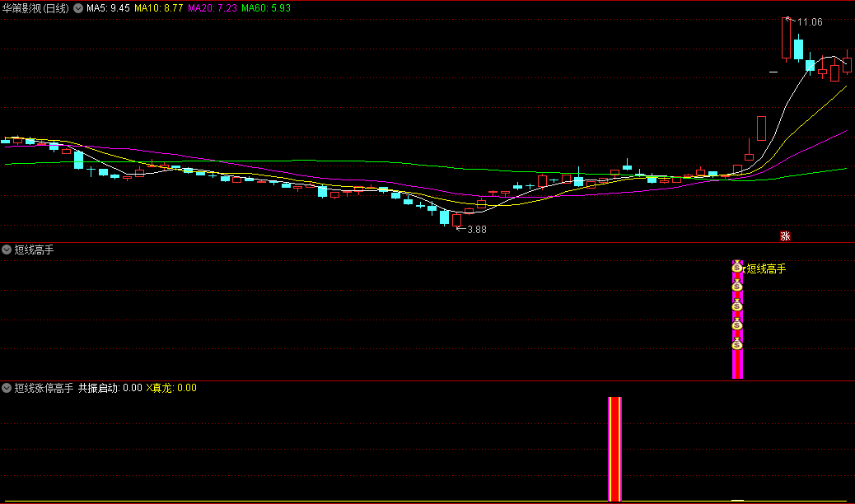The height and width of the screenshot is (504, 855).
Task: Click the 短线涨停高手 panel title
Action: [x=44, y=388]
